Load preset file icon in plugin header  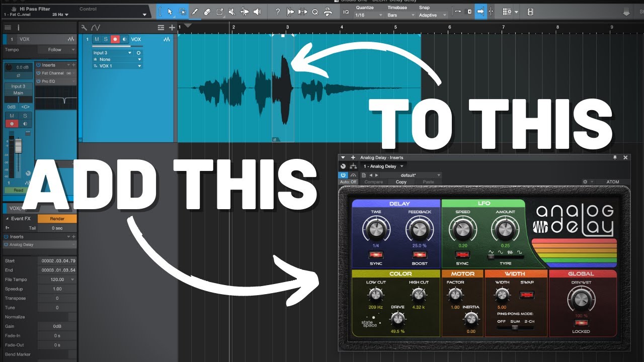pos(364,175)
